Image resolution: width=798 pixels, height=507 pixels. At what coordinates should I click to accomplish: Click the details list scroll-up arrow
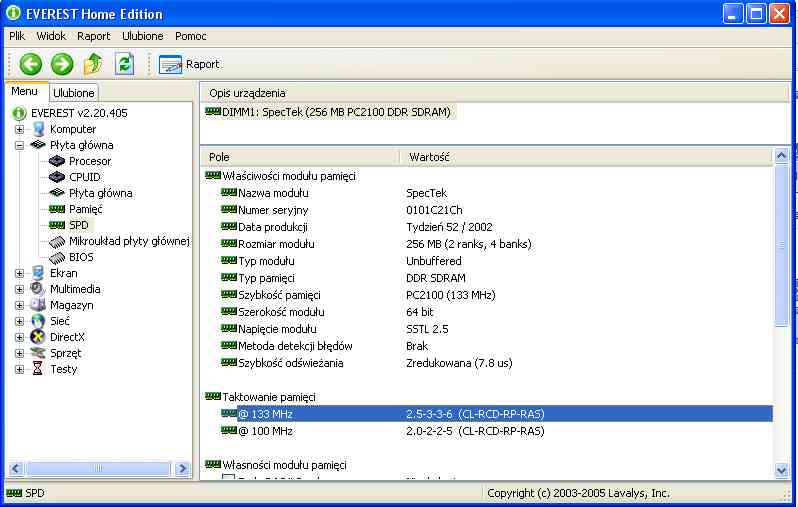782,156
